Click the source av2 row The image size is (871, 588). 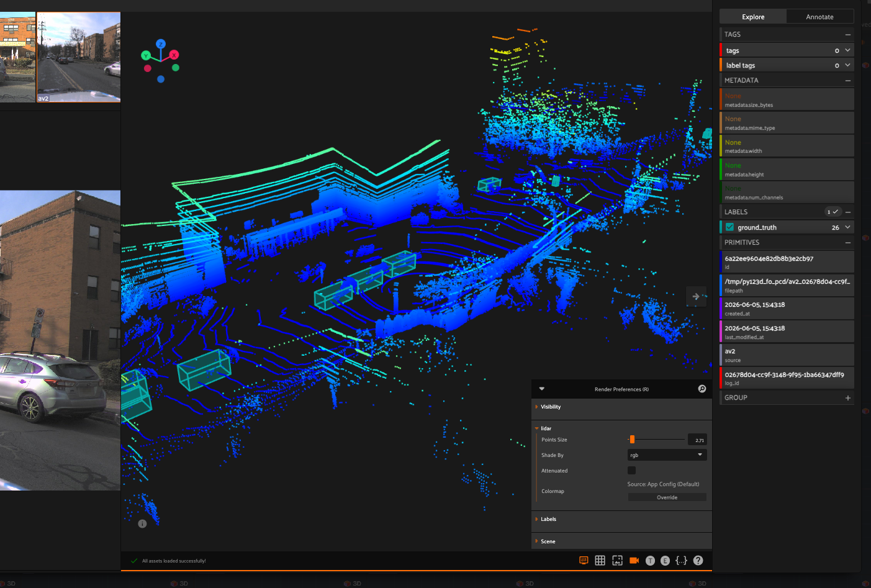tap(787, 355)
